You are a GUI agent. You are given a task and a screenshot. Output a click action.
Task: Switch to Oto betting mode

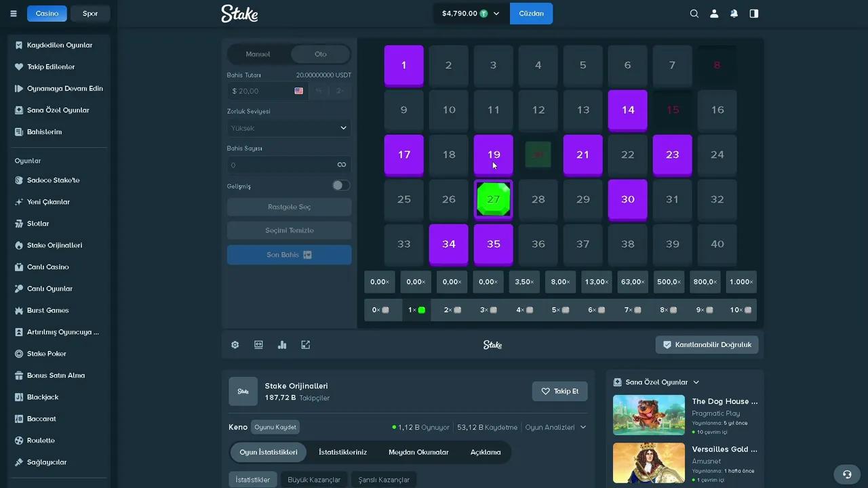tap(321, 54)
